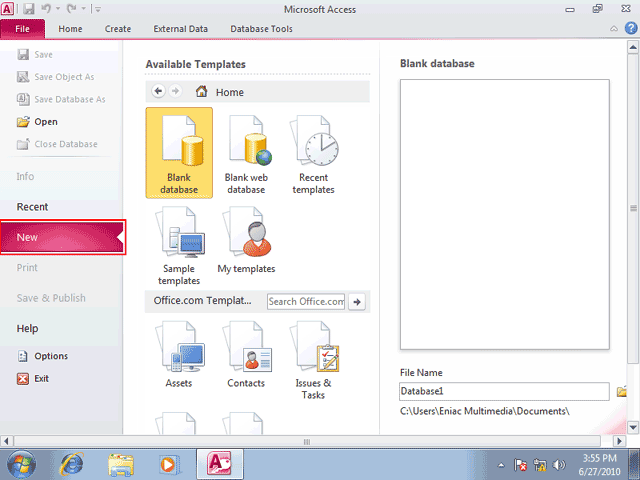Screen dimensions: 640x480
Task: Switch to the Home tab
Action: 70,29
